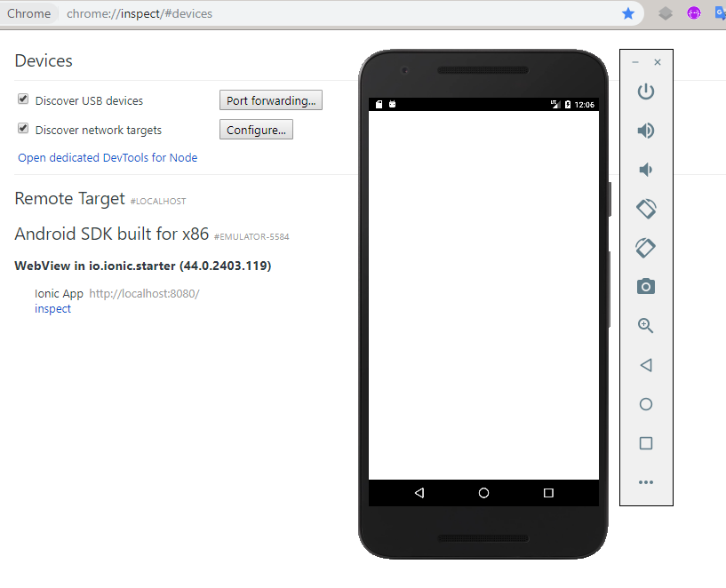
Task: Close the emulator toolbar with X
Action: [x=657, y=62]
